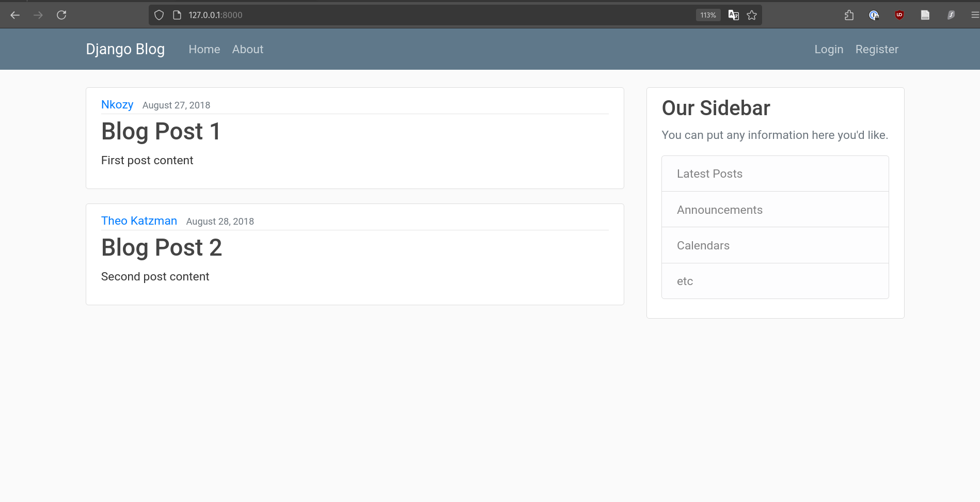Go to Home in navbar
The height and width of the screenshot is (502, 980).
pos(204,49)
